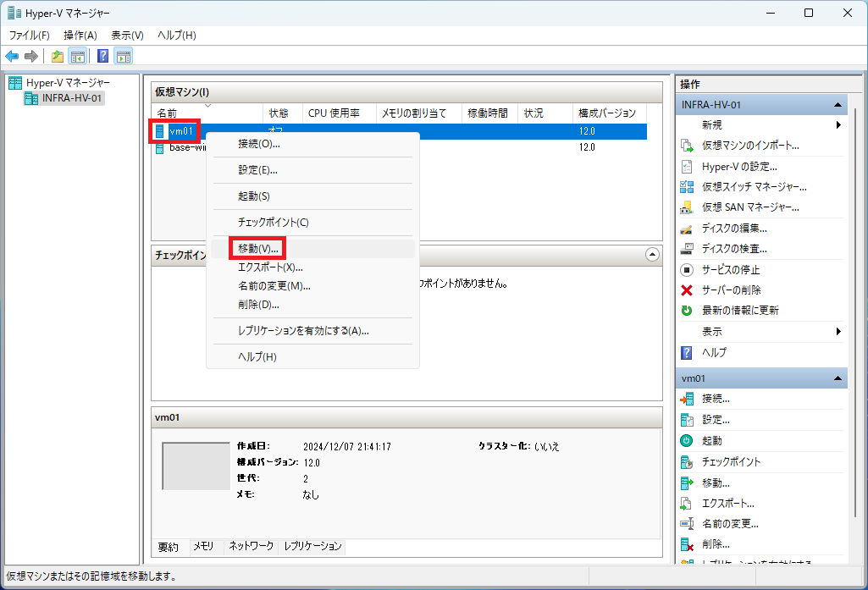Image resolution: width=868 pixels, height=590 pixels.
Task: Click the vm01 接続 icon in actions
Action: (x=687, y=399)
